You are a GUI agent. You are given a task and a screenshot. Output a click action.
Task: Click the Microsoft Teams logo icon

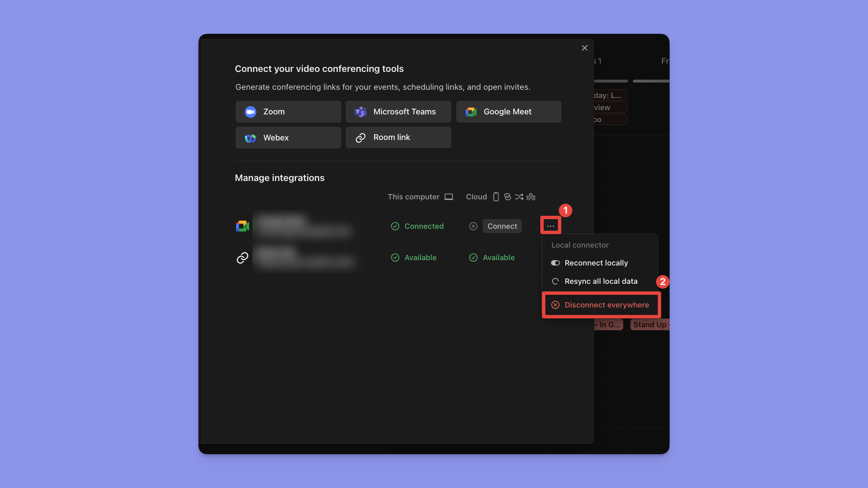(361, 112)
